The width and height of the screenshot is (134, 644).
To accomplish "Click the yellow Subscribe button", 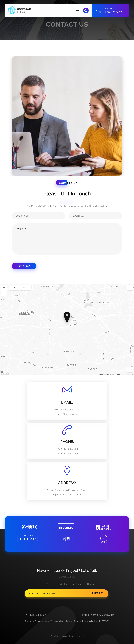I will tap(97, 593).
